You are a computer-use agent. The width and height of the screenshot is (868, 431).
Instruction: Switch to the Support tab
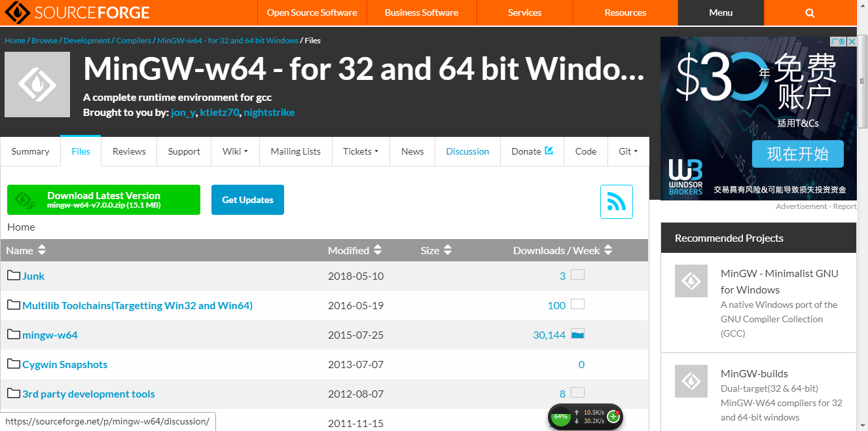tap(184, 151)
